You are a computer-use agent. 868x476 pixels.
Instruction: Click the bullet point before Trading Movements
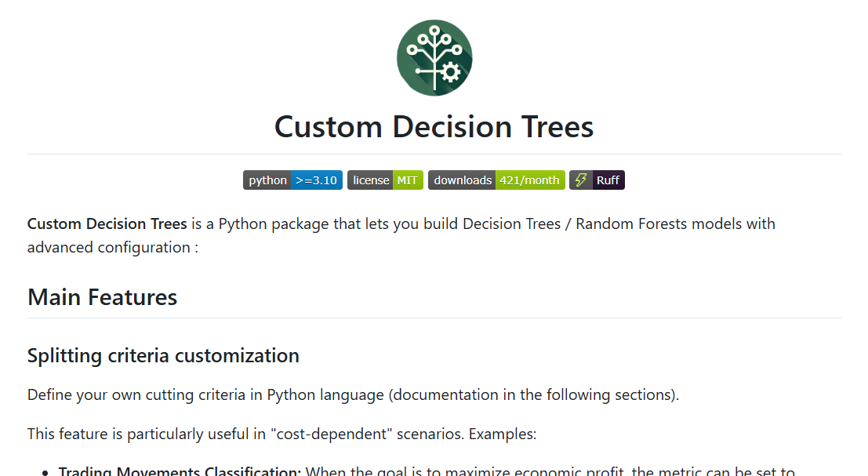click(47, 473)
